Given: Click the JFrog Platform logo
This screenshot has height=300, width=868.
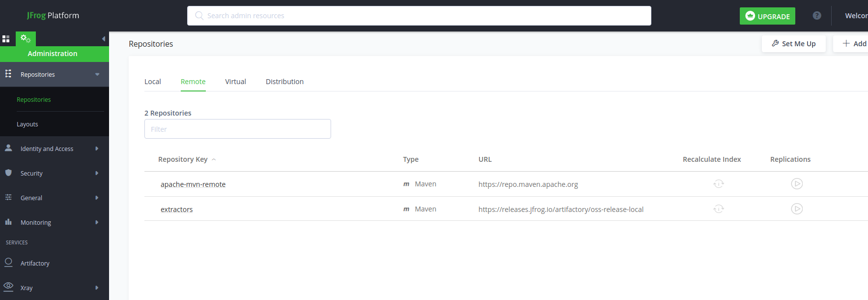Looking at the screenshot, I should coord(53,15).
